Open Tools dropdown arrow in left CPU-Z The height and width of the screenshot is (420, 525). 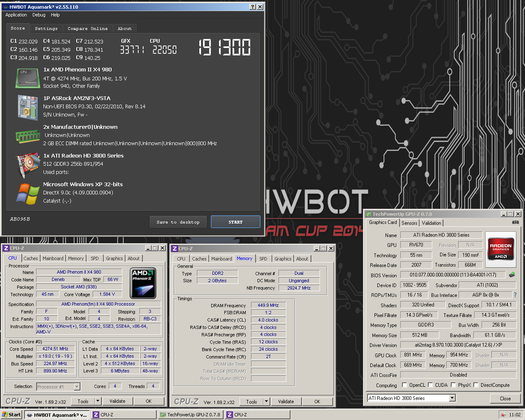[98, 402]
